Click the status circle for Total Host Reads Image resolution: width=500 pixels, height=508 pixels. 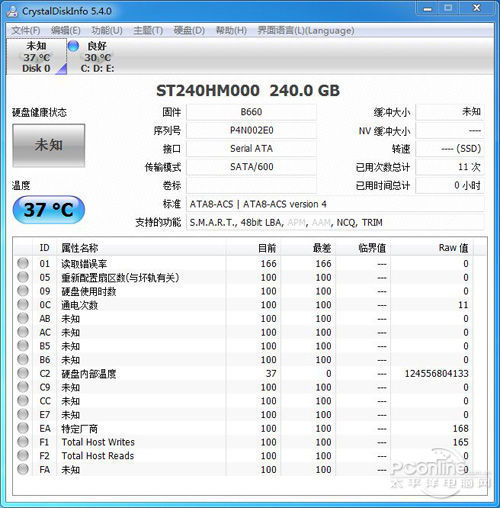tap(23, 456)
